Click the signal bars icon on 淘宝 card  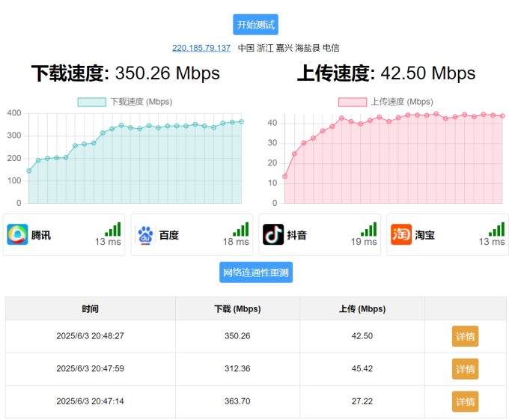(x=497, y=229)
